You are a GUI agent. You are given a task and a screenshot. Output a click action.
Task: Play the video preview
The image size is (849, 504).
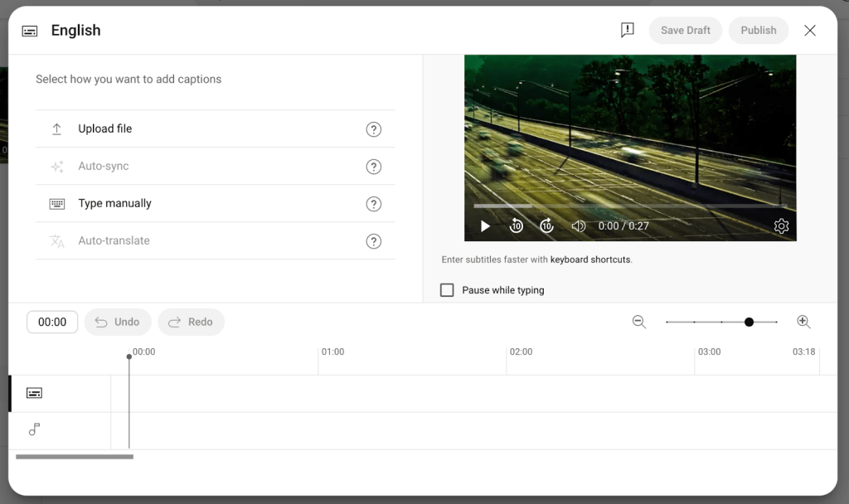point(484,225)
